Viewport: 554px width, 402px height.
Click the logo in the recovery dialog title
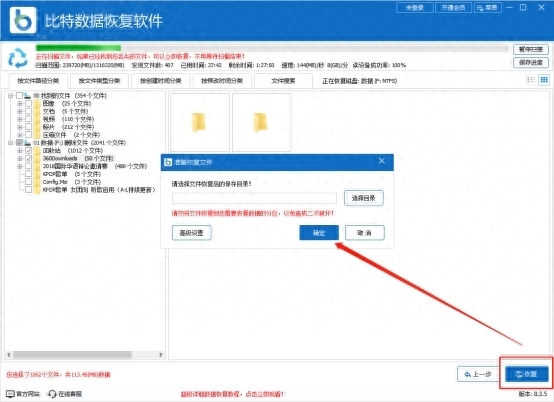pyautogui.click(x=168, y=162)
